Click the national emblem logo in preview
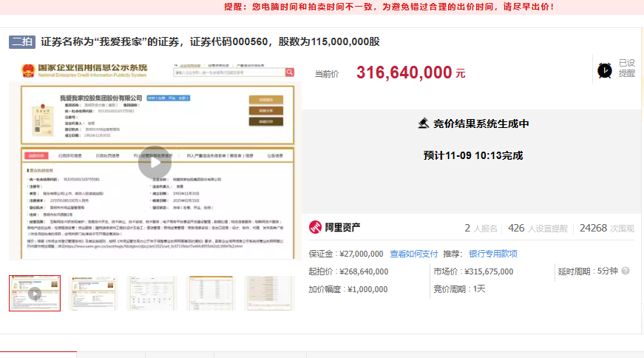The image size is (644, 358). [x=28, y=71]
